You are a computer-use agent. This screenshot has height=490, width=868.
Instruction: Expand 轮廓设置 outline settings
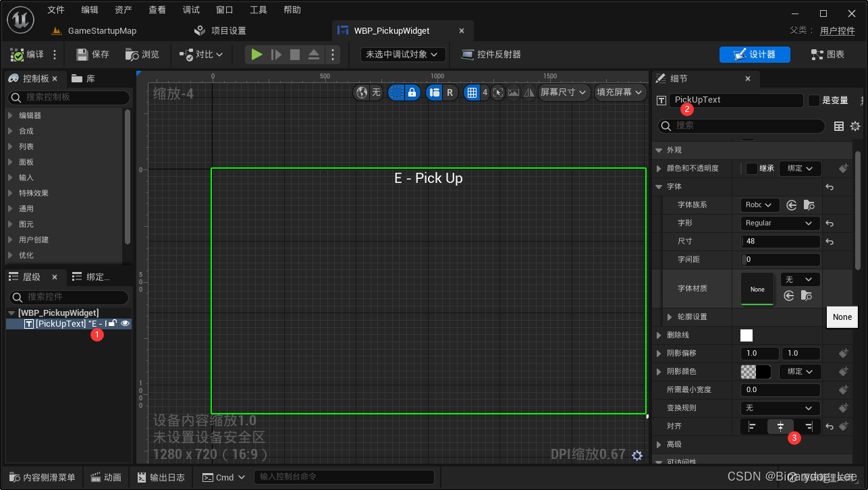coord(670,317)
